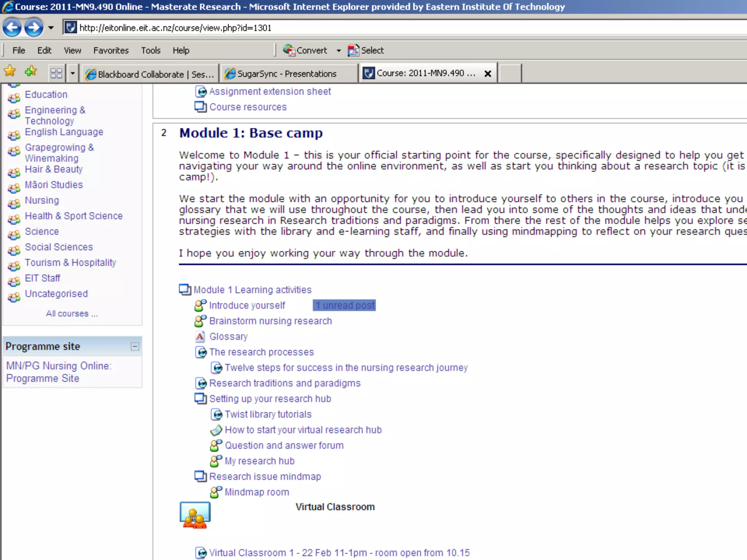Click the Virtual Classroom people icon
This screenshot has width=747, height=560.
[x=195, y=515]
